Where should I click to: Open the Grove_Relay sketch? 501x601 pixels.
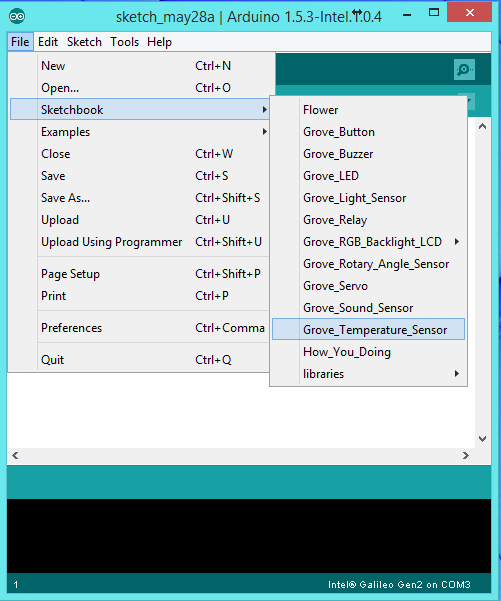click(368, 220)
